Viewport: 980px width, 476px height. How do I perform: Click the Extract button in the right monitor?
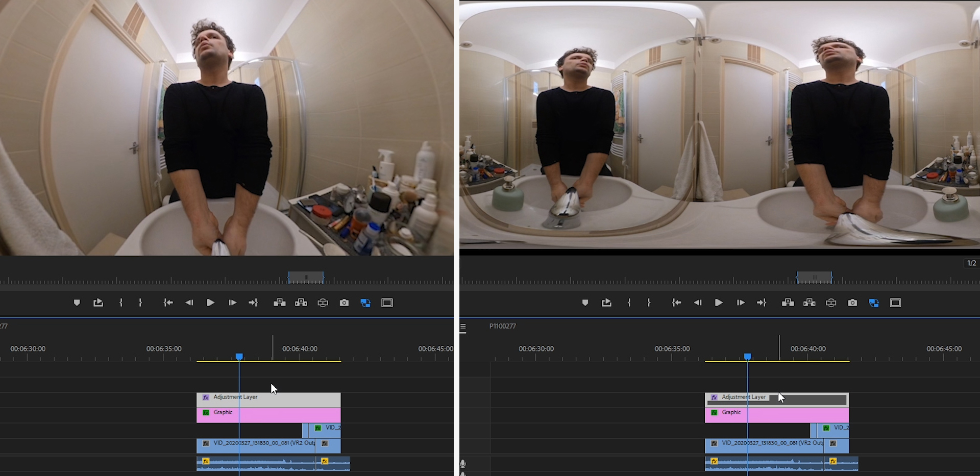[x=810, y=303]
